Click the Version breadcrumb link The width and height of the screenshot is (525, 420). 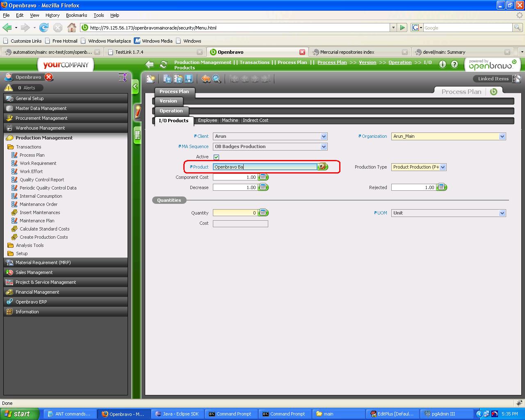[367, 62]
